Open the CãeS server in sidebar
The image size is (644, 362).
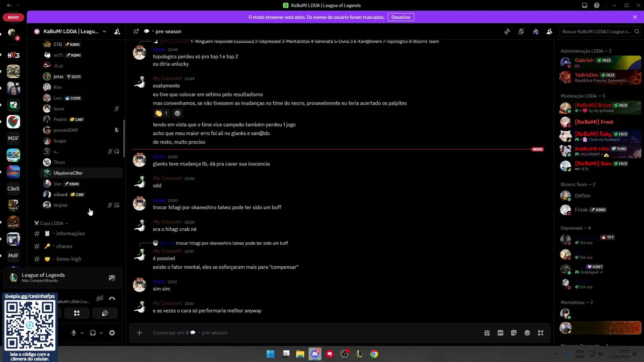point(14,189)
